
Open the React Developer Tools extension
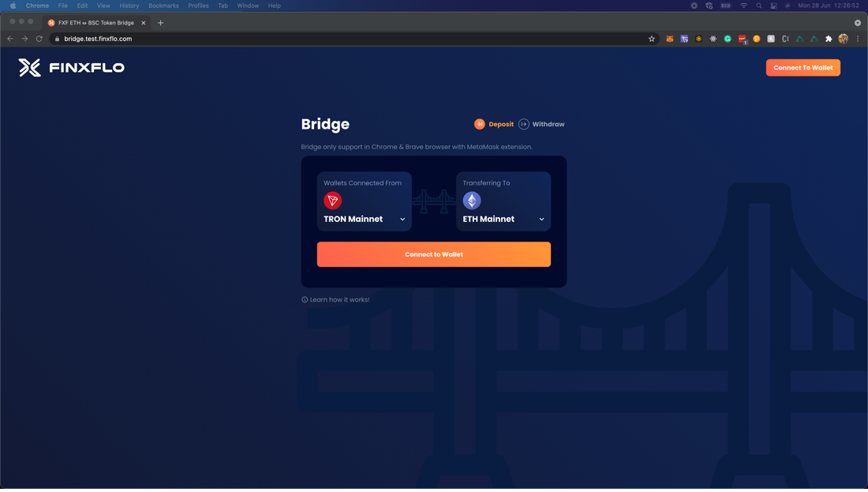(713, 39)
